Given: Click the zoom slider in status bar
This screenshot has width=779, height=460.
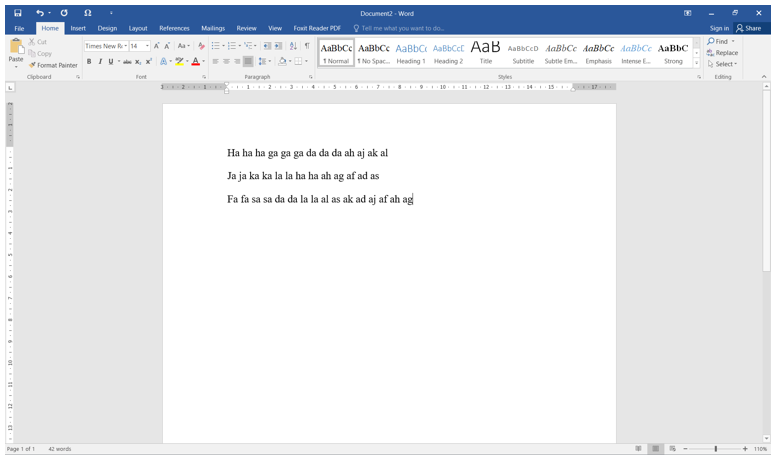Looking at the screenshot, I should (x=715, y=449).
